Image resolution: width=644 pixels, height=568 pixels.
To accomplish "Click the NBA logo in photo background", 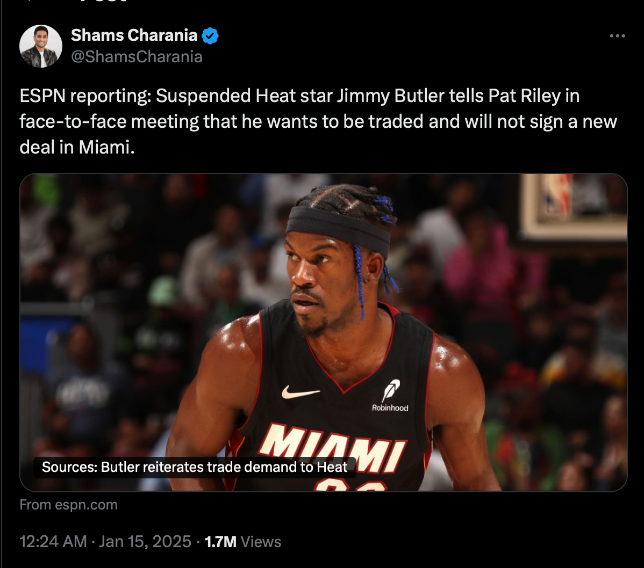I will 556,197.
